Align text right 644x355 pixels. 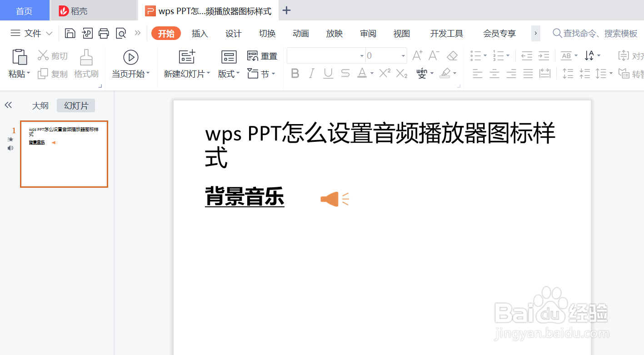pyautogui.click(x=511, y=73)
